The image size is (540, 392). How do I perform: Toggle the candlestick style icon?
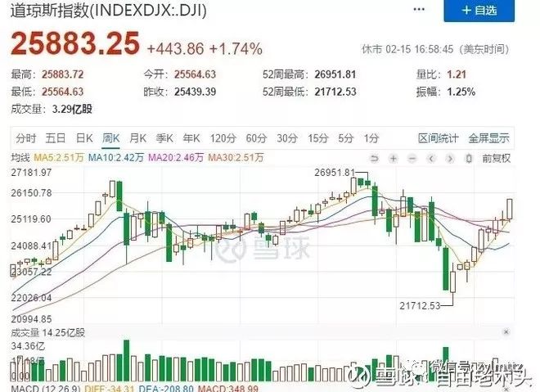(x=468, y=159)
